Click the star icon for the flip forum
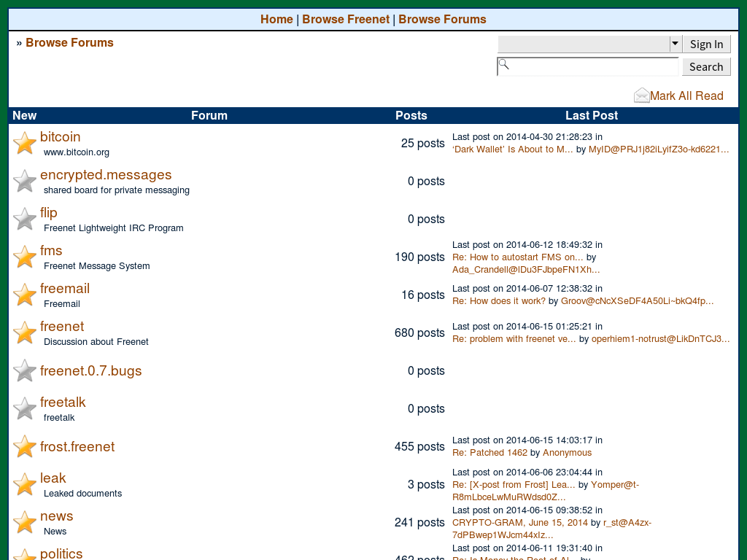The height and width of the screenshot is (560, 747). pos(24,219)
